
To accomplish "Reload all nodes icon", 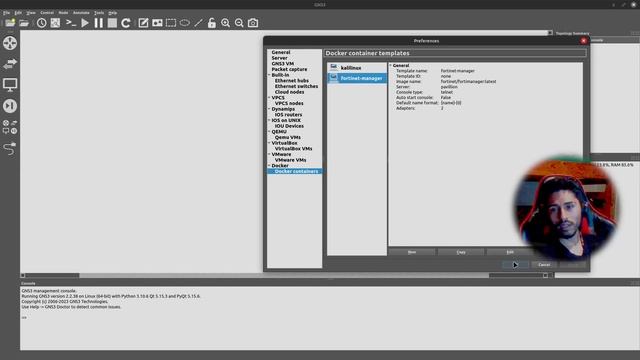I will click(126, 23).
